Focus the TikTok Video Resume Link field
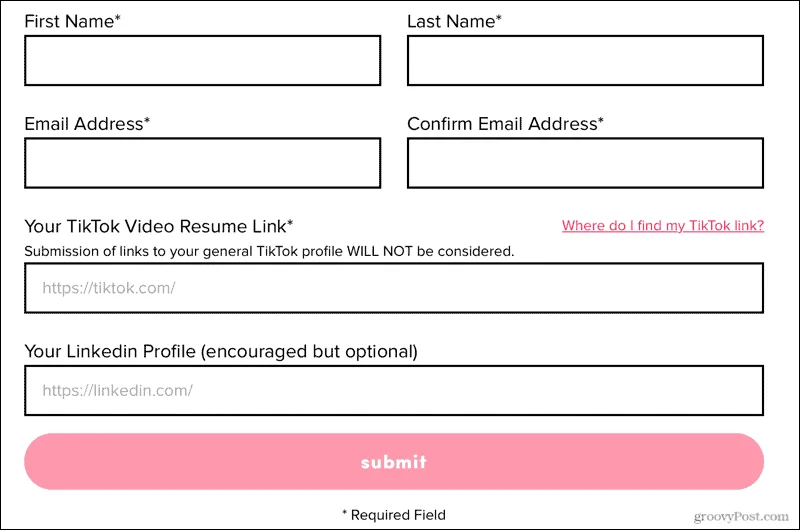The width and height of the screenshot is (800, 530). click(394, 288)
